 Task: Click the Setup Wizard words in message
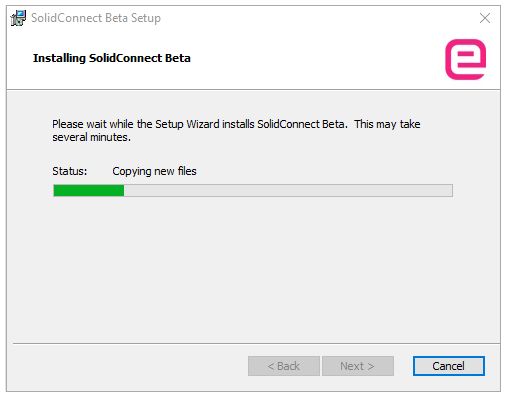187,124
